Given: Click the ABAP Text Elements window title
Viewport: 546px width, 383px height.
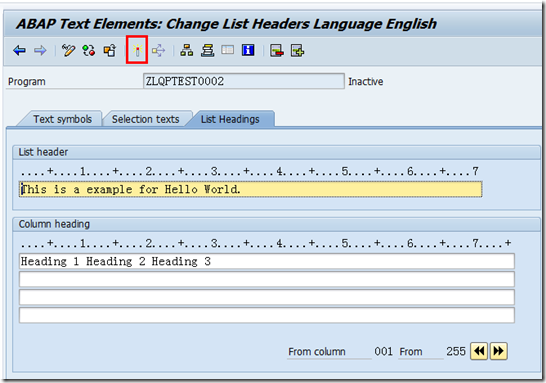Looking at the screenshot, I should [x=226, y=24].
